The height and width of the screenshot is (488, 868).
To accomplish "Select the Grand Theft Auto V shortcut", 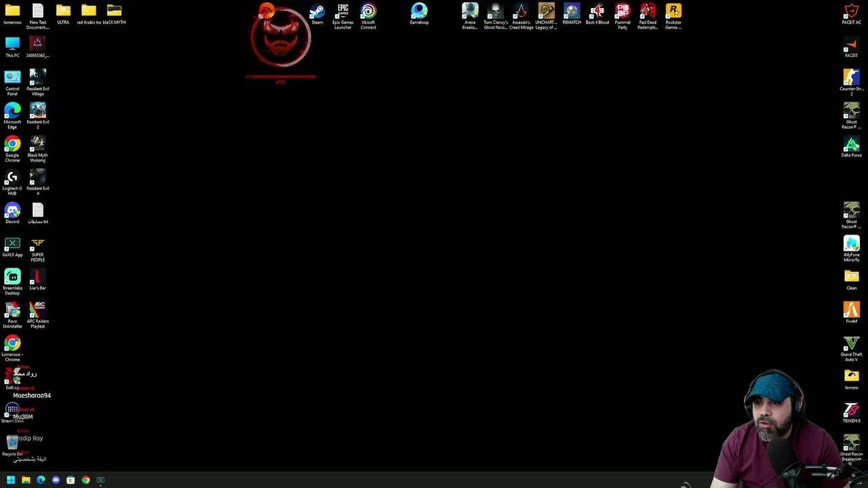I will pyautogui.click(x=852, y=349).
